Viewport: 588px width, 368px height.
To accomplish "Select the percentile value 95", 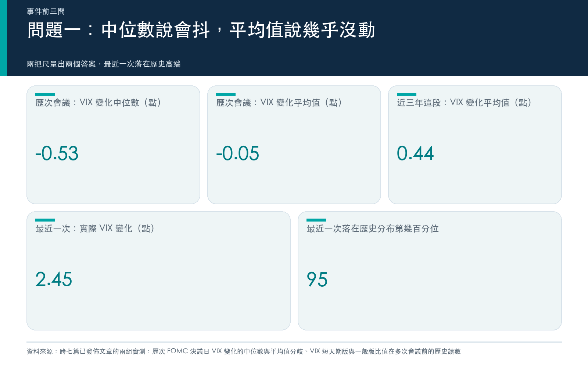I will 317,279.
